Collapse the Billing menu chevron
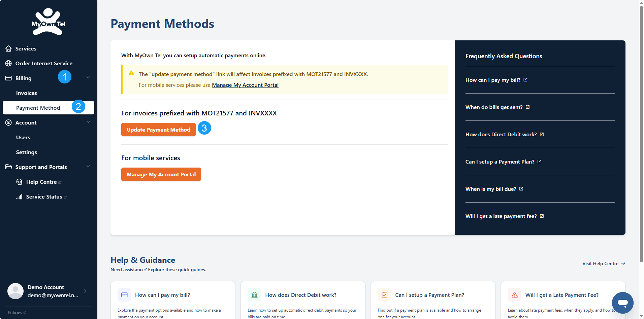644x319 pixels. (x=88, y=77)
